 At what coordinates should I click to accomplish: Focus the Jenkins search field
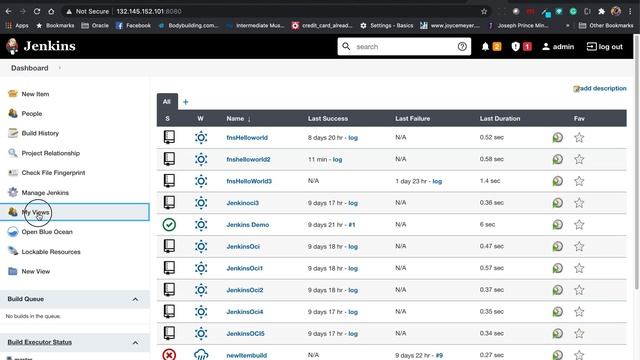[x=404, y=47]
